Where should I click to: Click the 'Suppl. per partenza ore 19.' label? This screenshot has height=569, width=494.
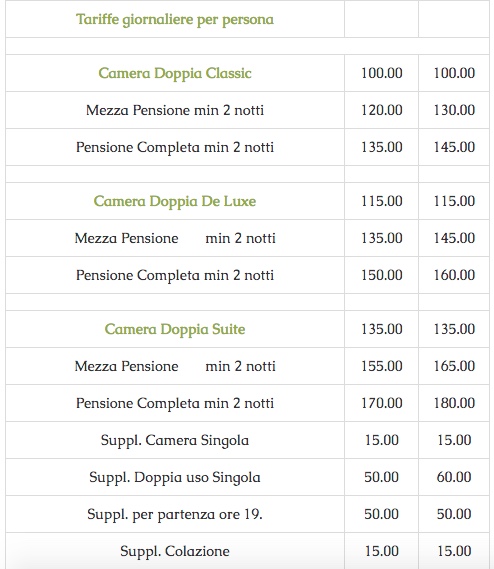175,515
